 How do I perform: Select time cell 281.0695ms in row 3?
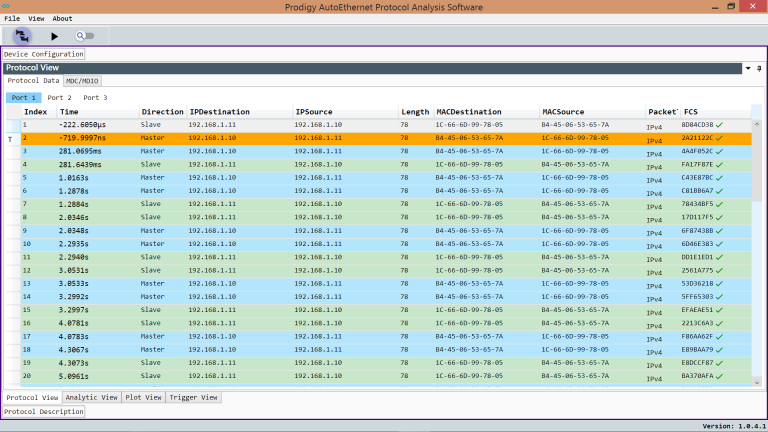80,151
